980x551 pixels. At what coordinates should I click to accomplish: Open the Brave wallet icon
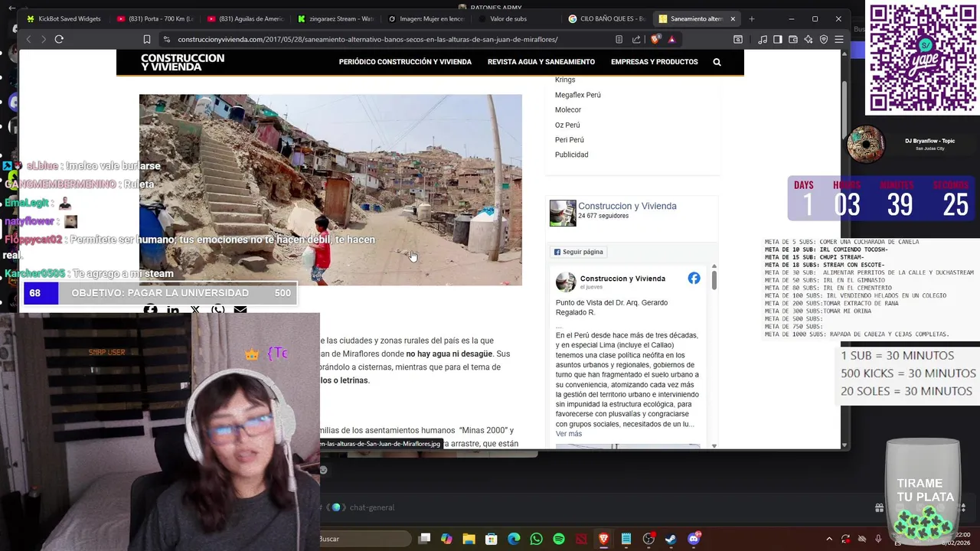793,39
